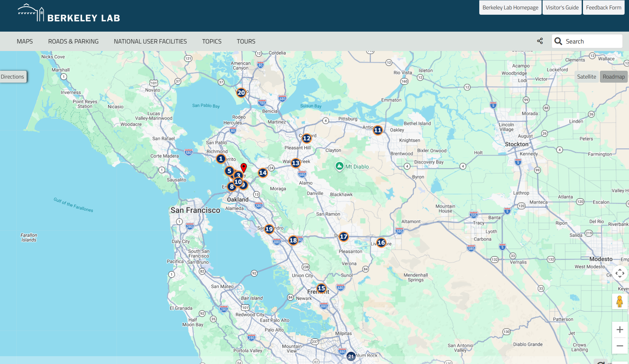Open the ROADS & PARKING menu
Screen dimensions: 629x364
coord(73,41)
